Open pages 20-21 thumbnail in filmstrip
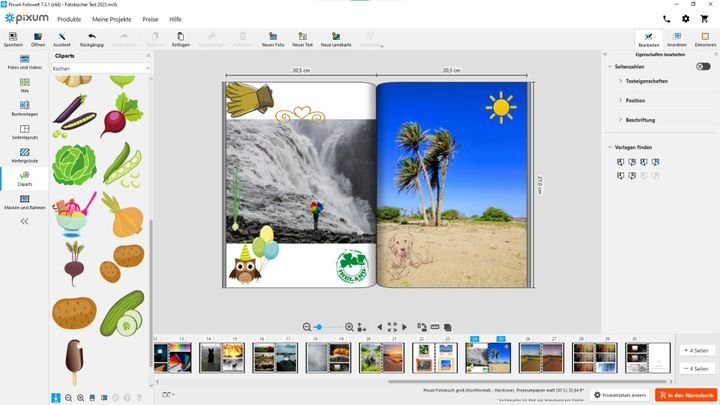Viewport: 720px width, 405px height. pyautogui.click(x=381, y=358)
